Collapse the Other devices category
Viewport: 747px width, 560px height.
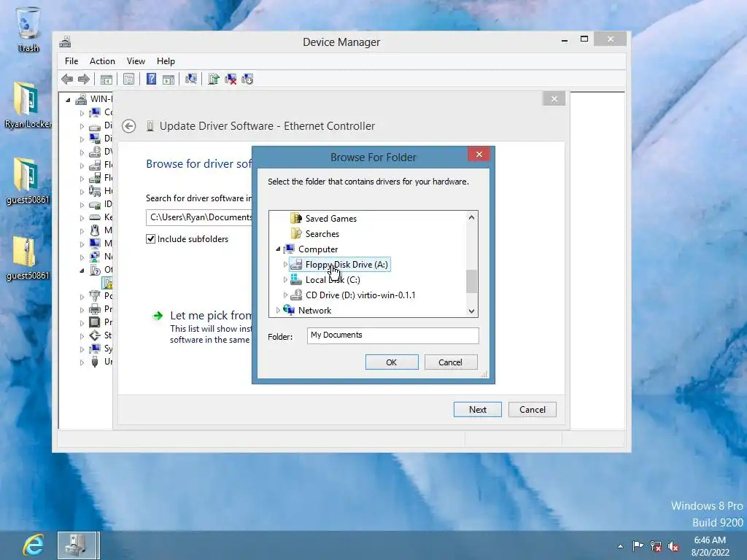pyautogui.click(x=82, y=270)
